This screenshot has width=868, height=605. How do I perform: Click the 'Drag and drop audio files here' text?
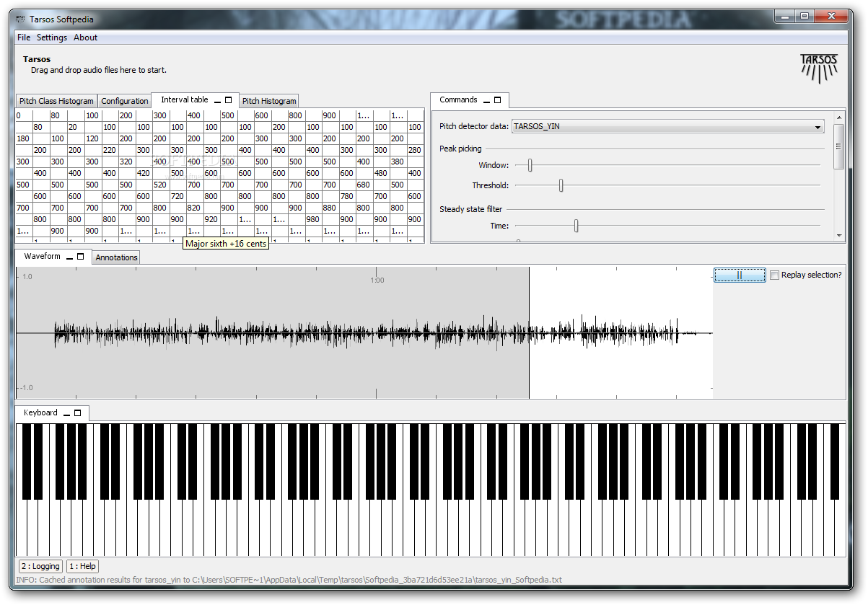pos(99,70)
